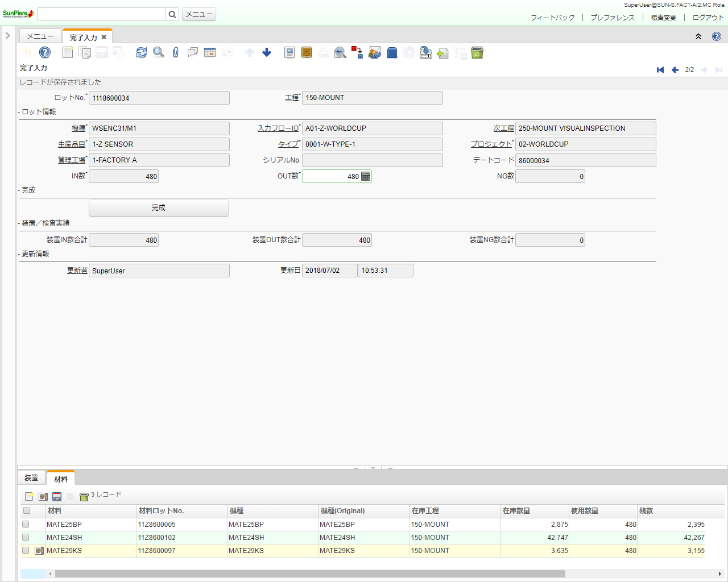
Task: Navigate with the blue down-arrow icon
Action: 266,52
